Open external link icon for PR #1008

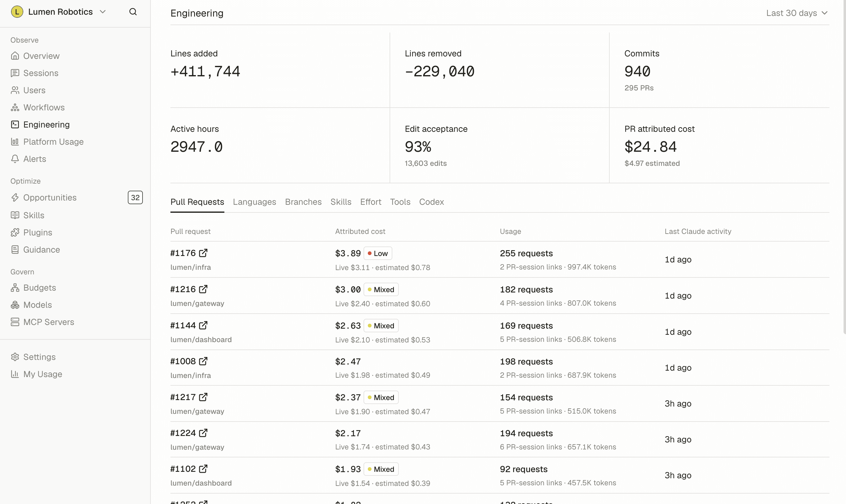tap(203, 361)
